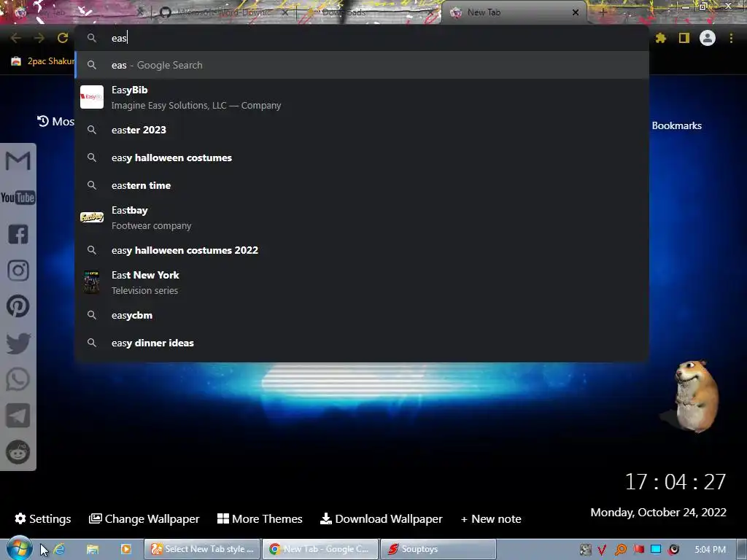Viewport: 747px width, 560px height.
Task: Click the 17:04:27 clock display
Action: tap(675, 482)
